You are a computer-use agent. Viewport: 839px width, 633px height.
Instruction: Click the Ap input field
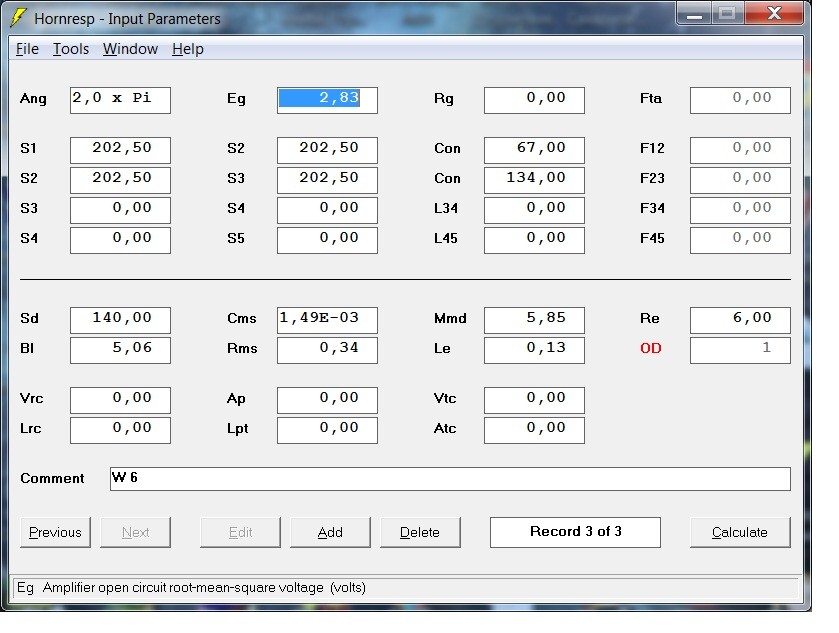point(327,400)
